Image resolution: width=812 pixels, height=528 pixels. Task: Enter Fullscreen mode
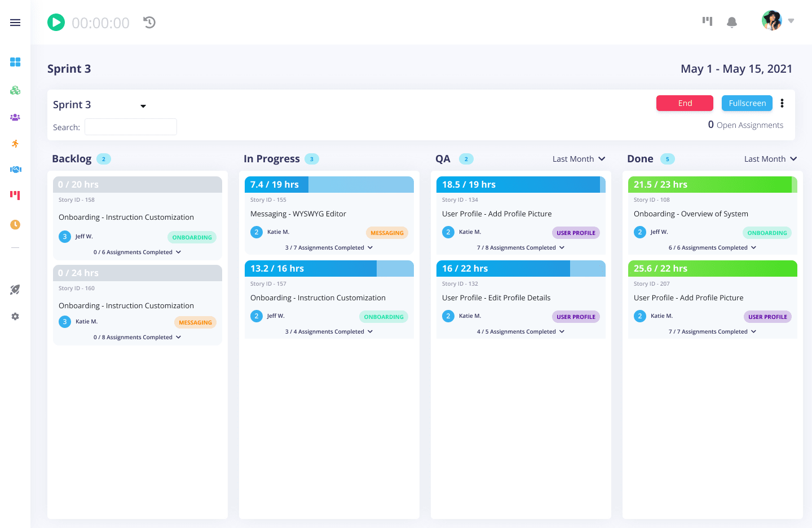point(747,103)
